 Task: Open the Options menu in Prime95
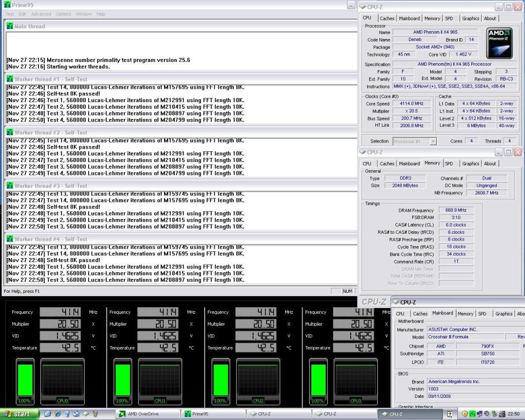click(64, 14)
